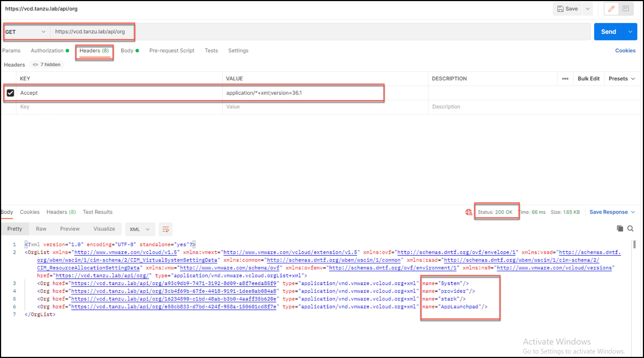644x358 pixels.
Task: Expand the Send button arrow
Action: tap(630, 32)
